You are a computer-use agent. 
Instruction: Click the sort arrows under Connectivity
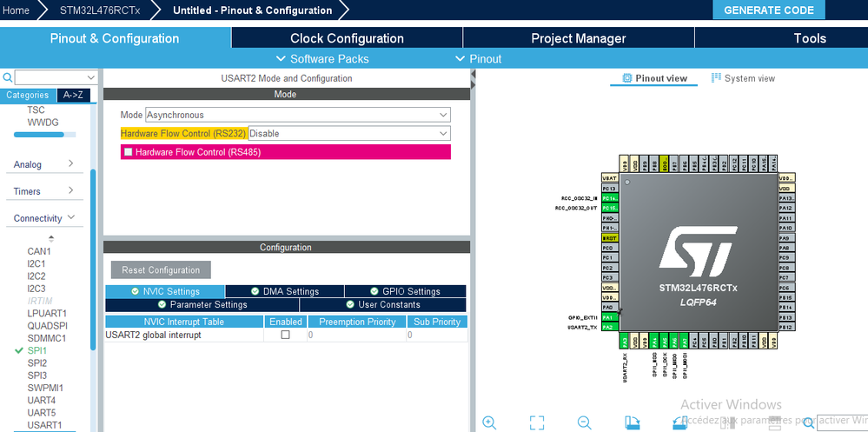tap(51, 239)
